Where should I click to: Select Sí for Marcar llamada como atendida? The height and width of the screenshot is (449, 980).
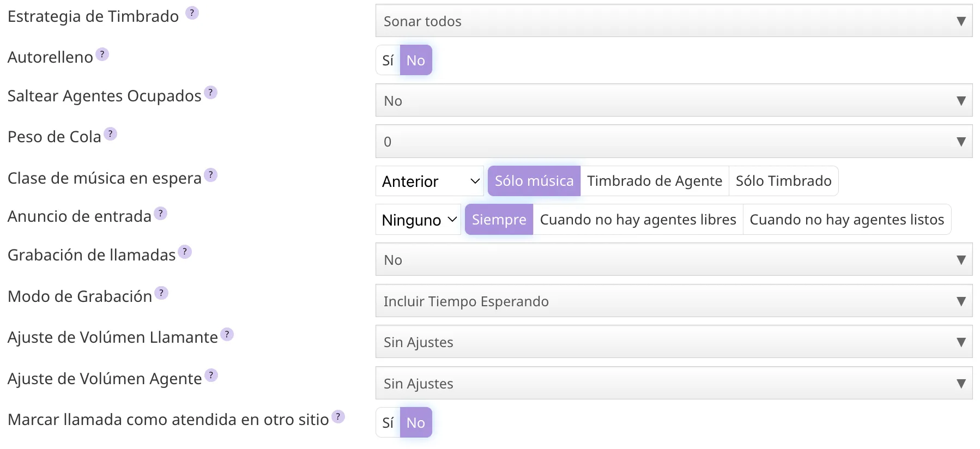(x=388, y=422)
